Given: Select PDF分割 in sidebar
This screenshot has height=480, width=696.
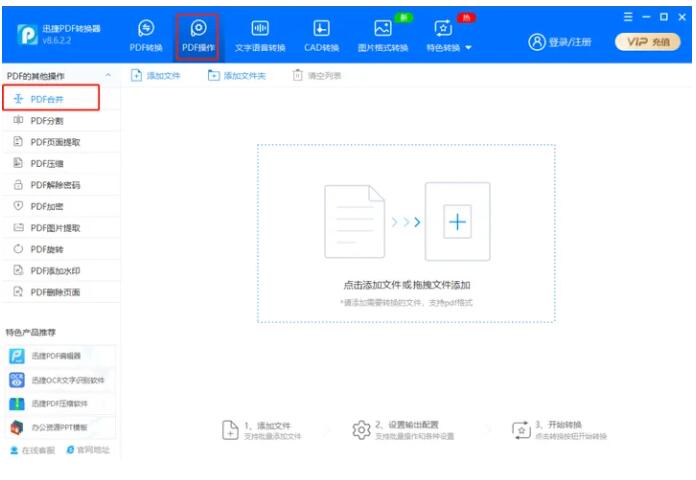Looking at the screenshot, I should [46, 120].
